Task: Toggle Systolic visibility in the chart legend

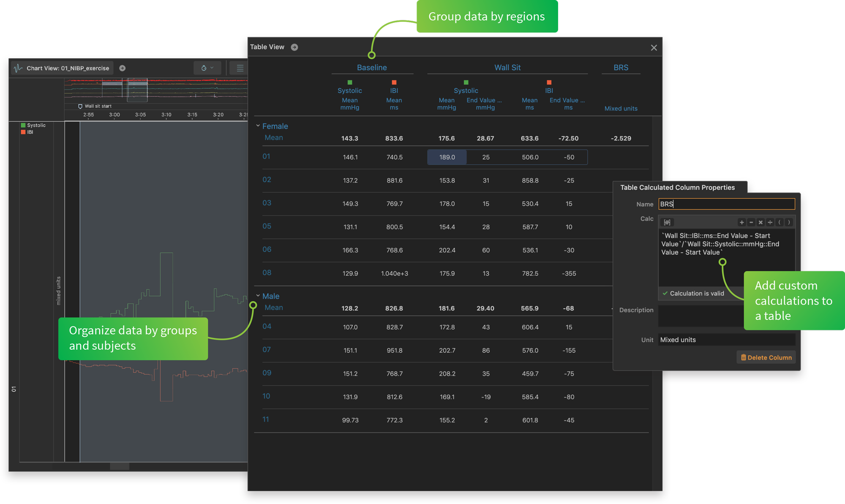Action: [22, 125]
